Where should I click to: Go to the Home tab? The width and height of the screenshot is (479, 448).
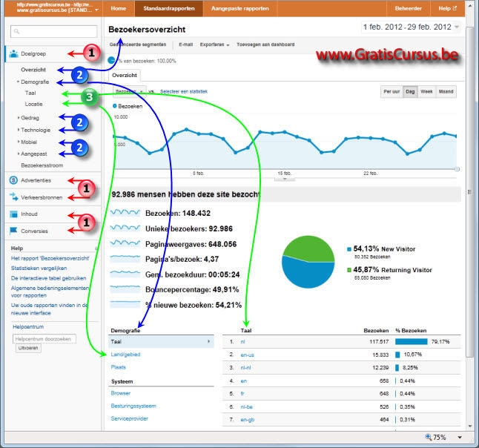tap(119, 9)
